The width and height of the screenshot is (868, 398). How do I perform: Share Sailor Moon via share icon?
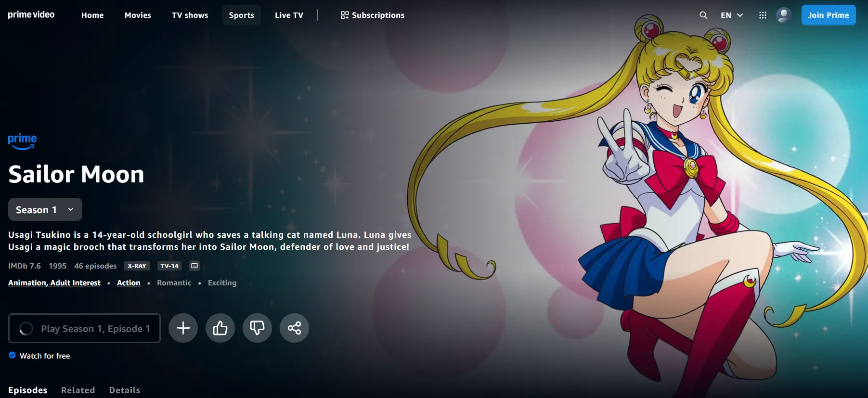click(294, 328)
